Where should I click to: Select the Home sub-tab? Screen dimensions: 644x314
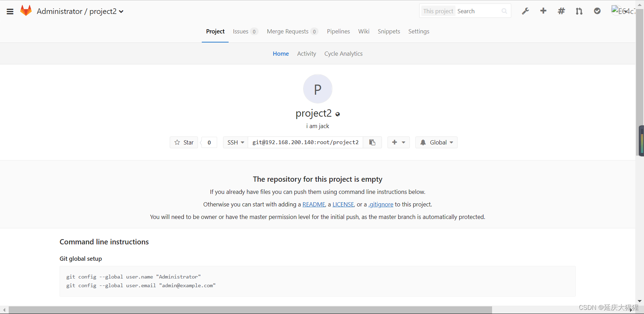(x=281, y=54)
